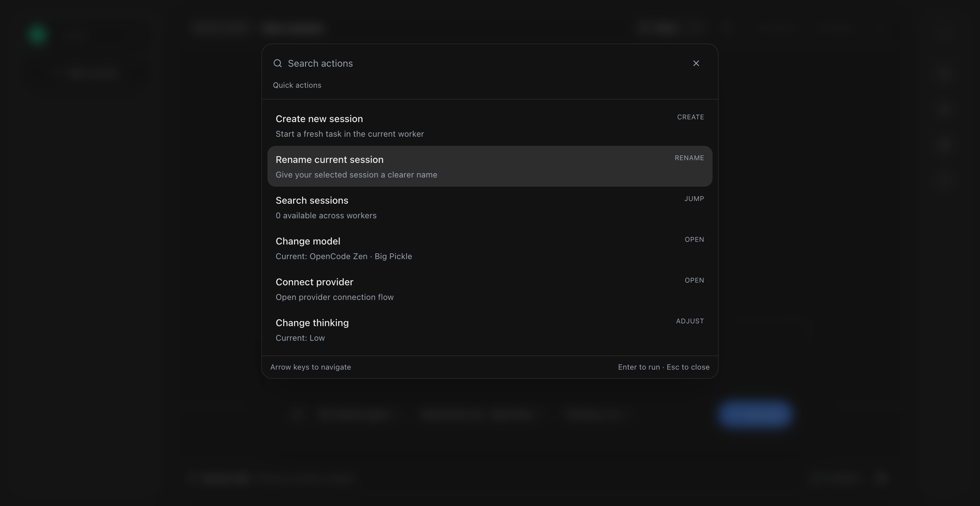Screen dimensions: 980x506
Task: Select the Rename current session action
Action: pos(329,160)
